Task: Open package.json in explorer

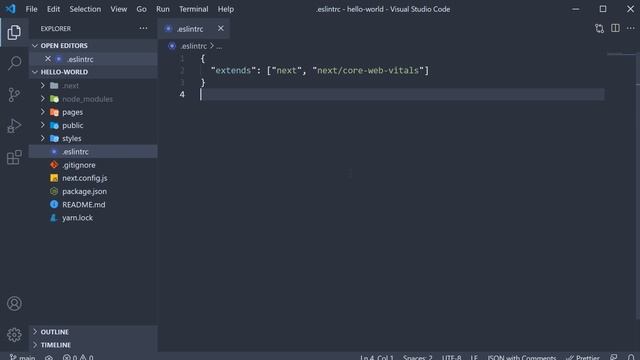Action: pos(93,191)
